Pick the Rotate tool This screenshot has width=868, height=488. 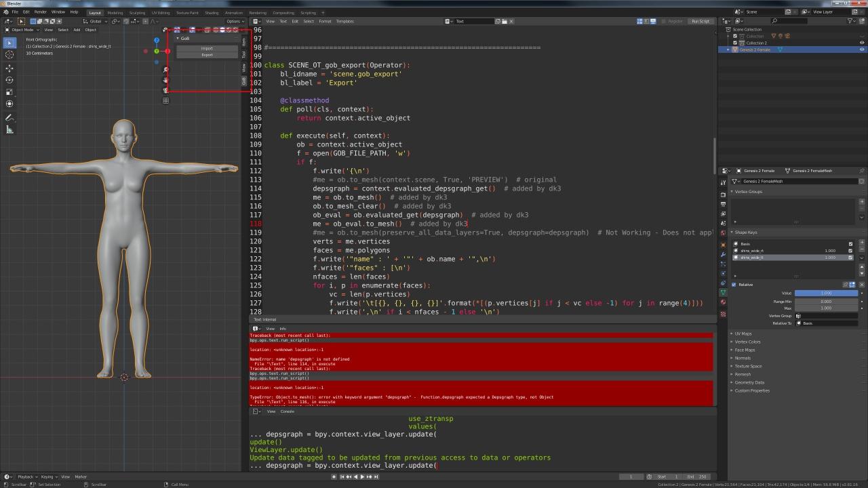point(9,80)
